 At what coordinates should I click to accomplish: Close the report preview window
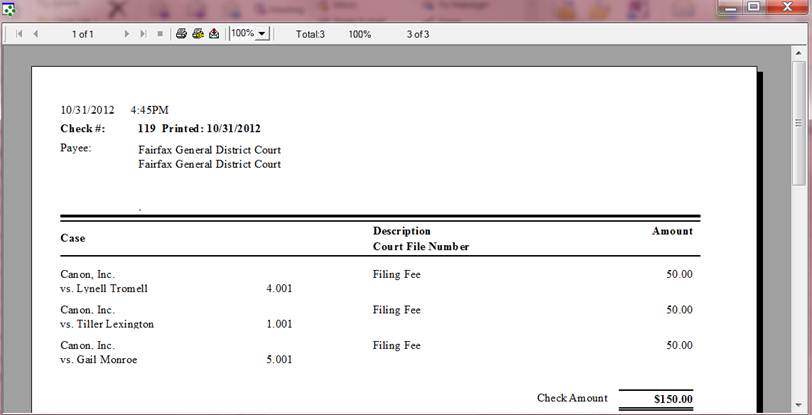click(786, 7)
